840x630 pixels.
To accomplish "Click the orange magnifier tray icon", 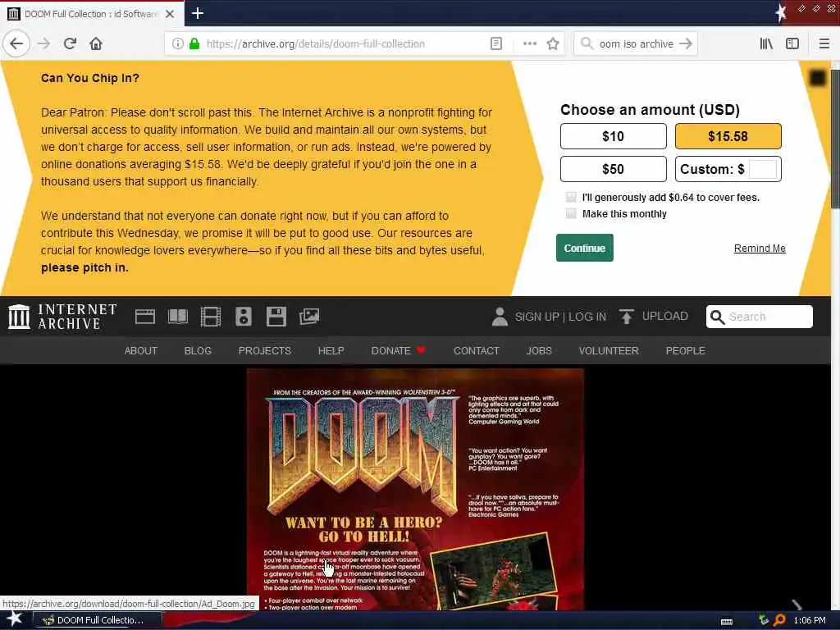I will [779, 620].
